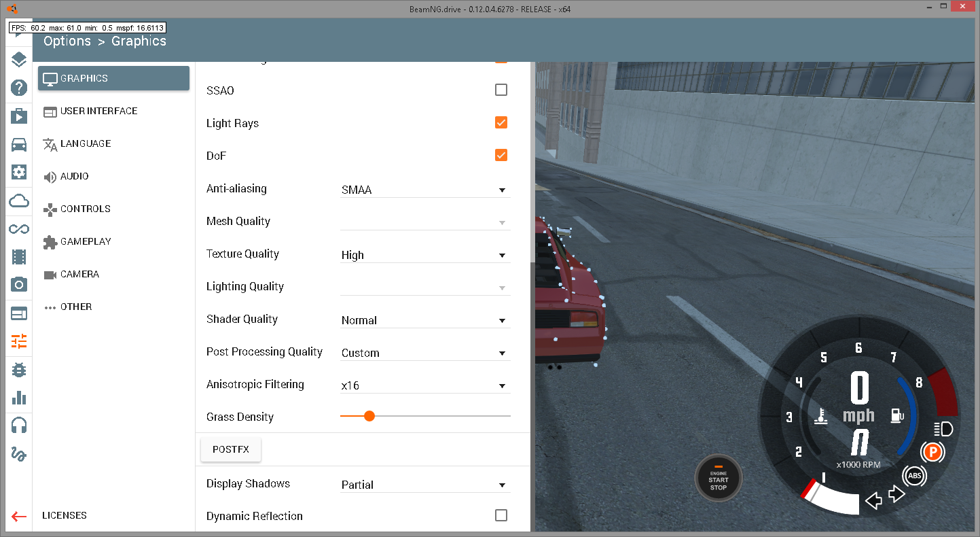Open the vehicle parts config icon
980x537 pixels.
coord(18,173)
